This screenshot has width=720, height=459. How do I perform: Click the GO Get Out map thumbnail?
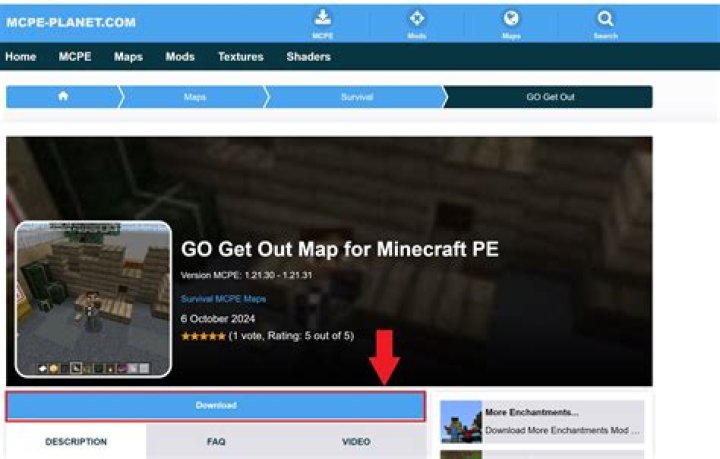click(x=94, y=299)
